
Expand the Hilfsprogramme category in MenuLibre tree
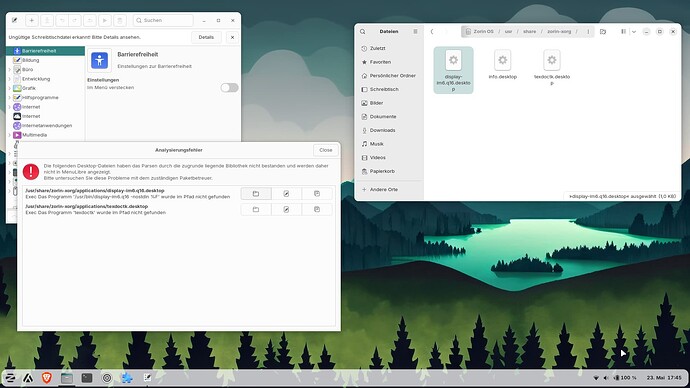[10, 98]
